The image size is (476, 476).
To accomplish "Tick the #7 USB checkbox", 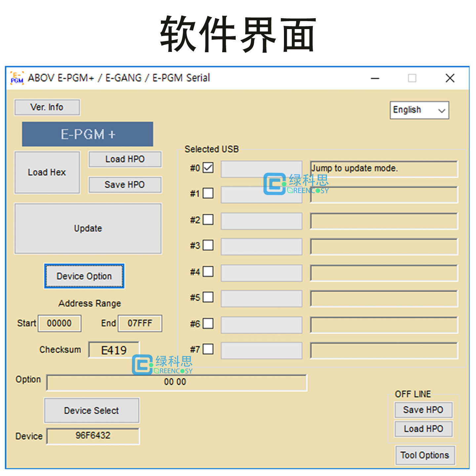I will coord(208,349).
